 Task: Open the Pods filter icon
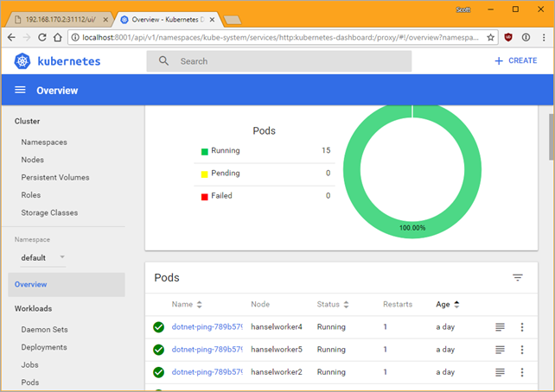coord(518,277)
